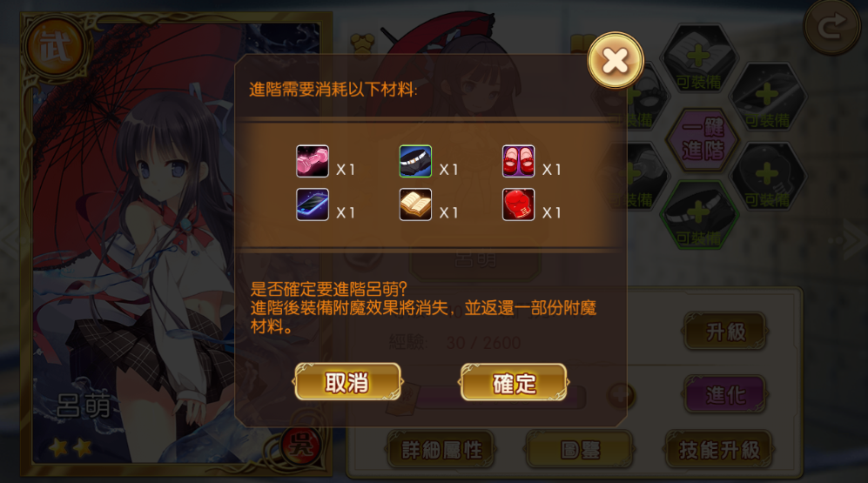Click the 取消 cancel button
Viewport: 868px width, 483px height.
pyautogui.click(x=347, y=382)
